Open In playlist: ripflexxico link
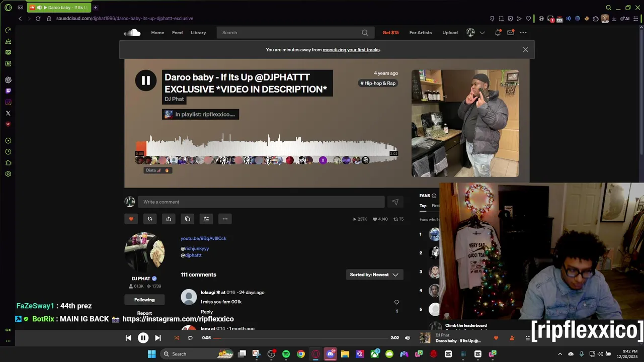 tap(200, 114)
